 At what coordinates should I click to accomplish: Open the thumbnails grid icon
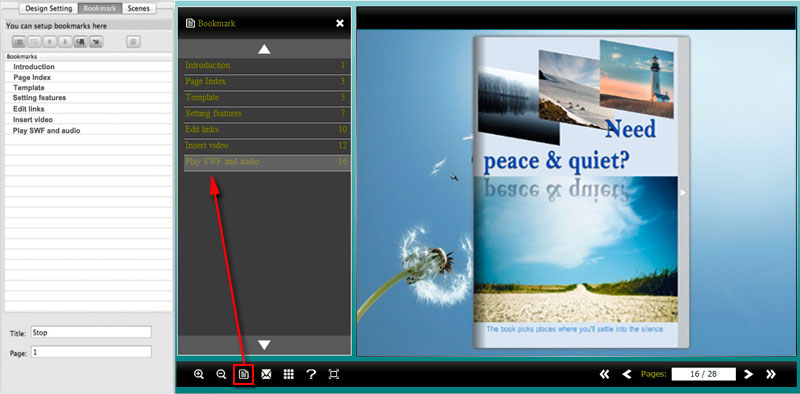point(289,374)
